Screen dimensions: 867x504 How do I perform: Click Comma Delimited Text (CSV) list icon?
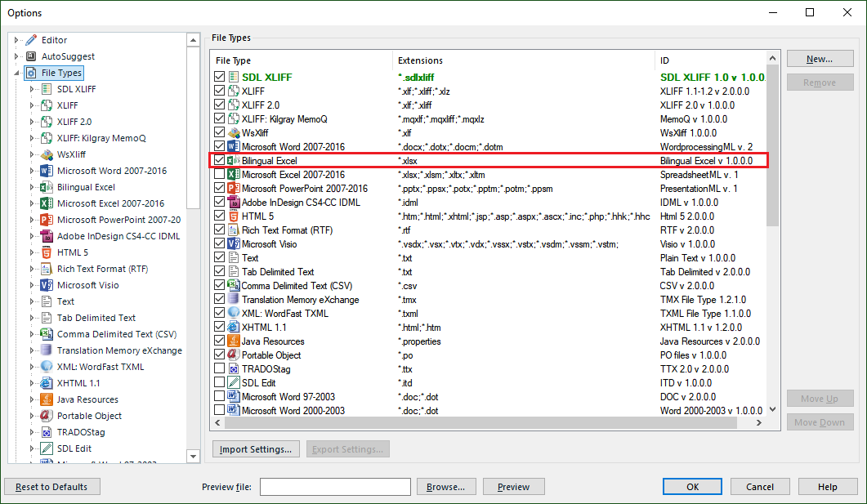click(x=234, y=286)
